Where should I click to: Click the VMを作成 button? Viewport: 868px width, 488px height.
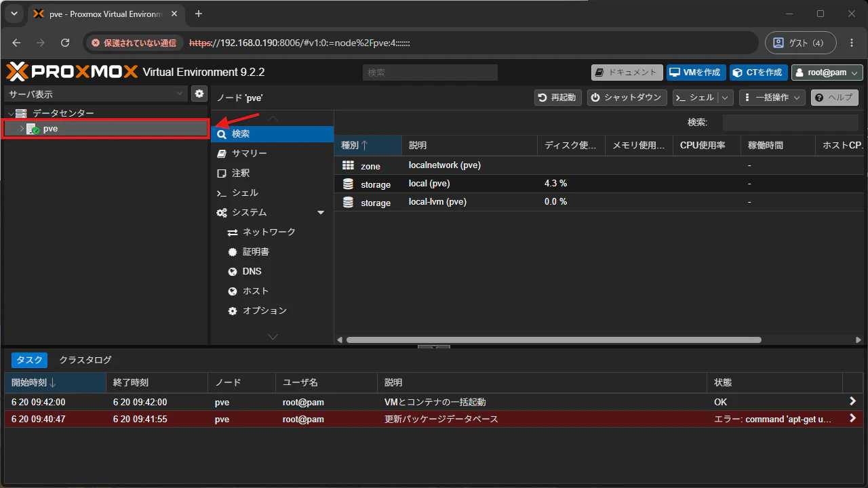tap(696, 73)
